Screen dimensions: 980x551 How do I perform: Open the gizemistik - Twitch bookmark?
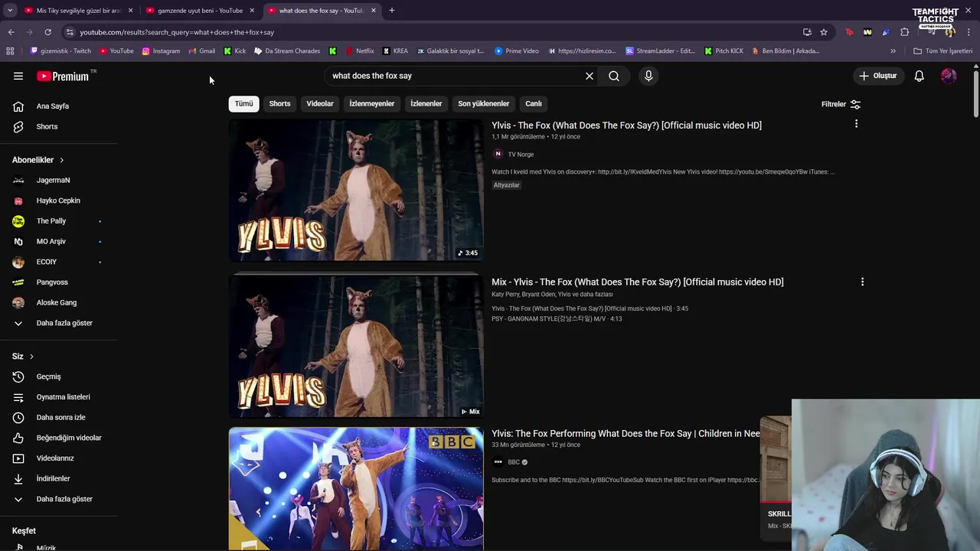click(60, 51)
